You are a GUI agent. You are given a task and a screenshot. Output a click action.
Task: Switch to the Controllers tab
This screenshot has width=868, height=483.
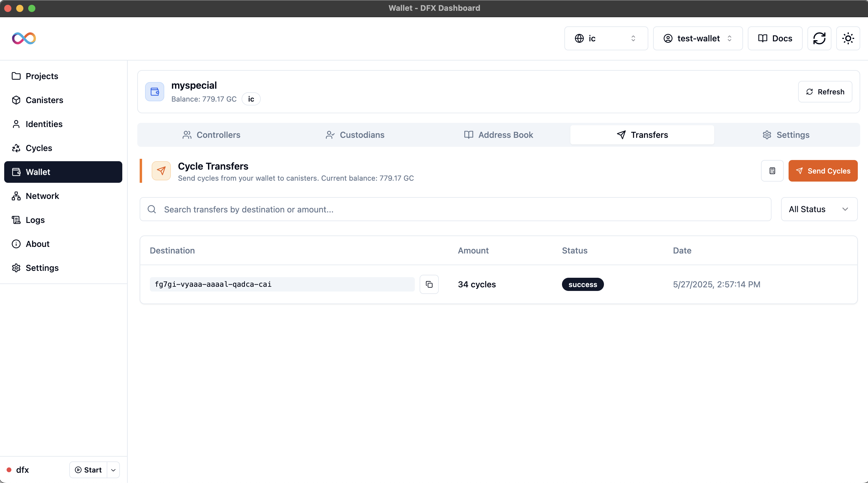click(211, 135)
